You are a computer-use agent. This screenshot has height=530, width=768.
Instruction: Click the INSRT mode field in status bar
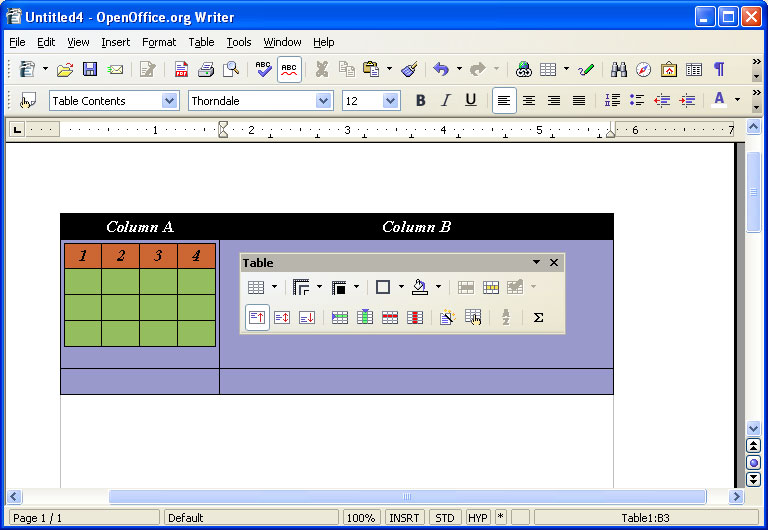click(404, 518)
